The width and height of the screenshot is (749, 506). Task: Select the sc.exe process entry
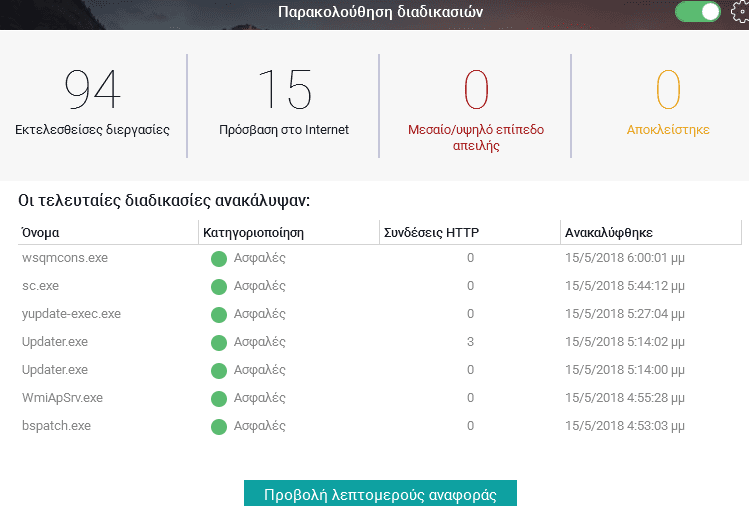point(380,286)
